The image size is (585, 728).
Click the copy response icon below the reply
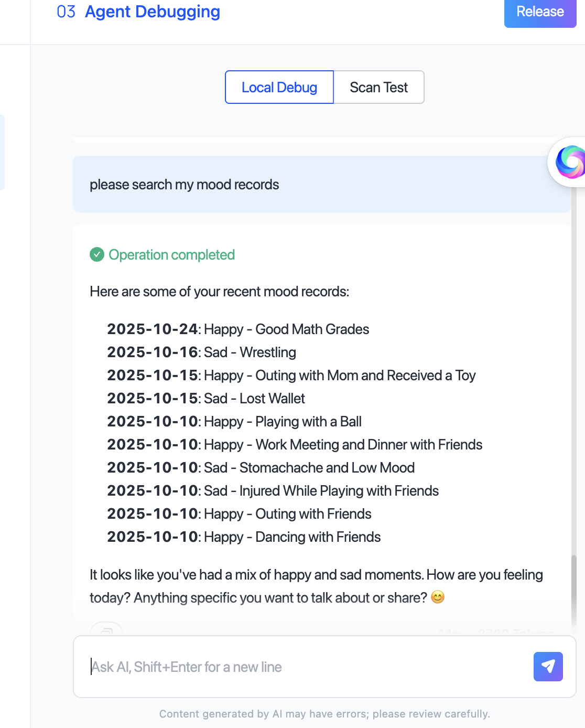pyautogui.click(x=106, y=630)
